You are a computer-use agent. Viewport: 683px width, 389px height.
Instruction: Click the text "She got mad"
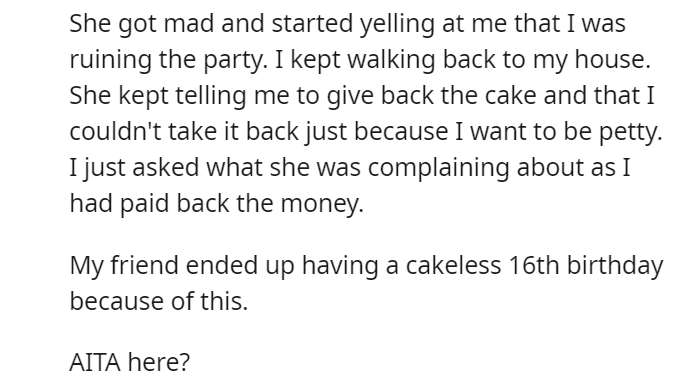pos(142,24)
